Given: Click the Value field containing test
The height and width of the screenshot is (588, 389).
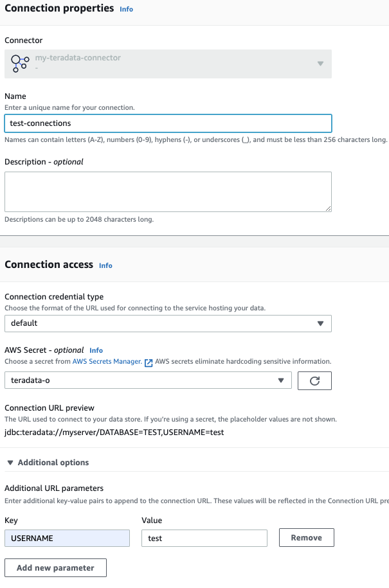Looking at the screenshot, I should click(x=204, y=539).
